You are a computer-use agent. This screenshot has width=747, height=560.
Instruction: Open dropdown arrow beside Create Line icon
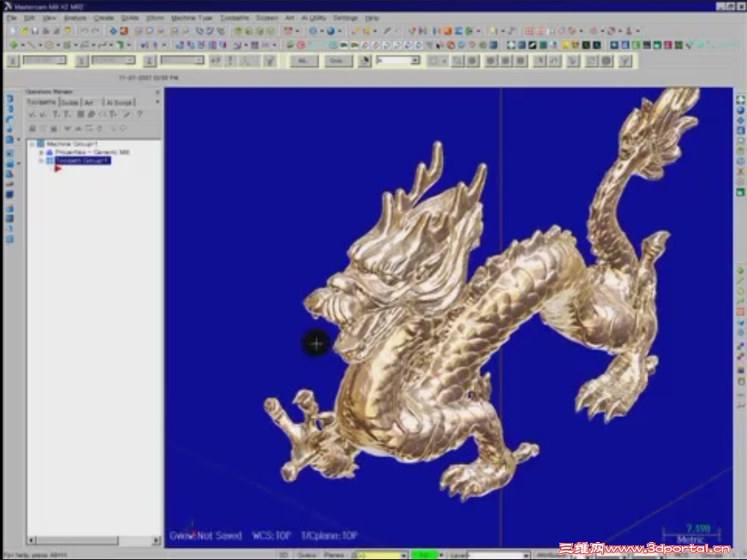(40, 45)
